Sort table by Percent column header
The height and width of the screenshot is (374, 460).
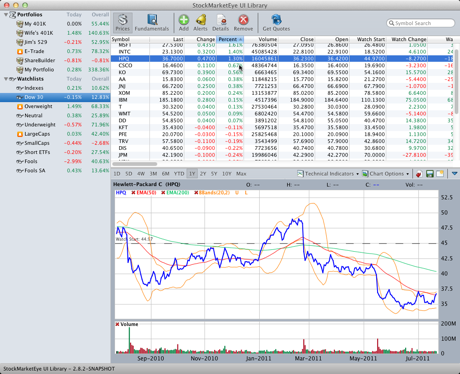pos(230,39)
